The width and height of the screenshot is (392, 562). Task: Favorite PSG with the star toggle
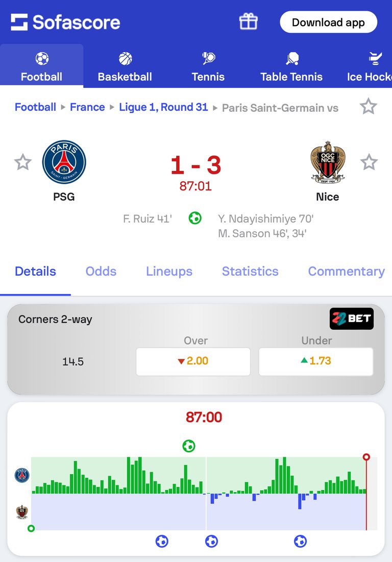tap(23, 162)
